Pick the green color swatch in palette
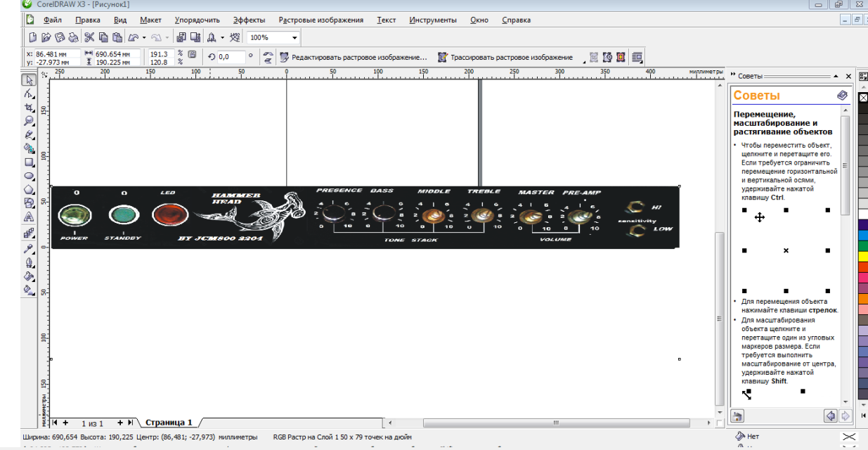The width and height of the screenshot is (868, 450). point(863,246)
